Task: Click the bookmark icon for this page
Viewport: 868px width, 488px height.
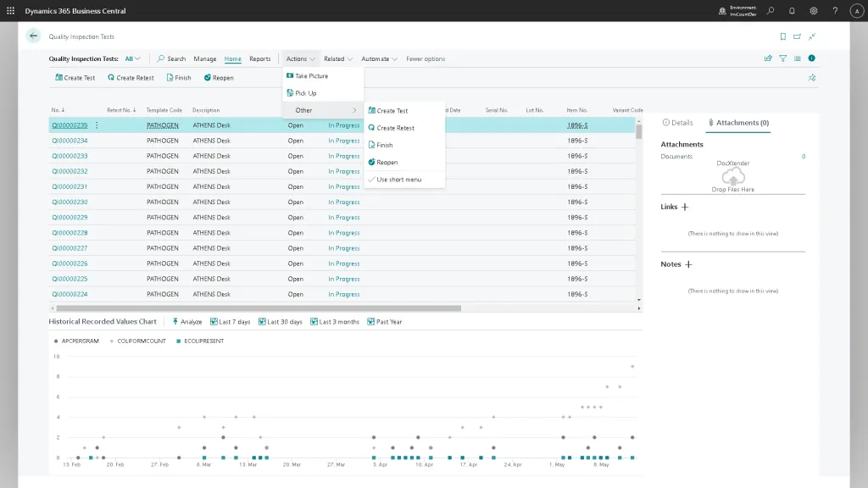Action: [x=783, y=36]
